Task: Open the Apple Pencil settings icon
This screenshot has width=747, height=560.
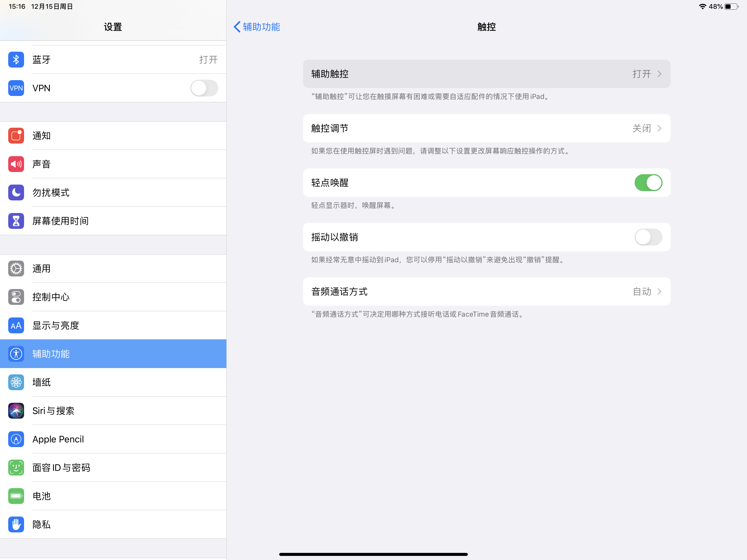Action: click(16, 439)
